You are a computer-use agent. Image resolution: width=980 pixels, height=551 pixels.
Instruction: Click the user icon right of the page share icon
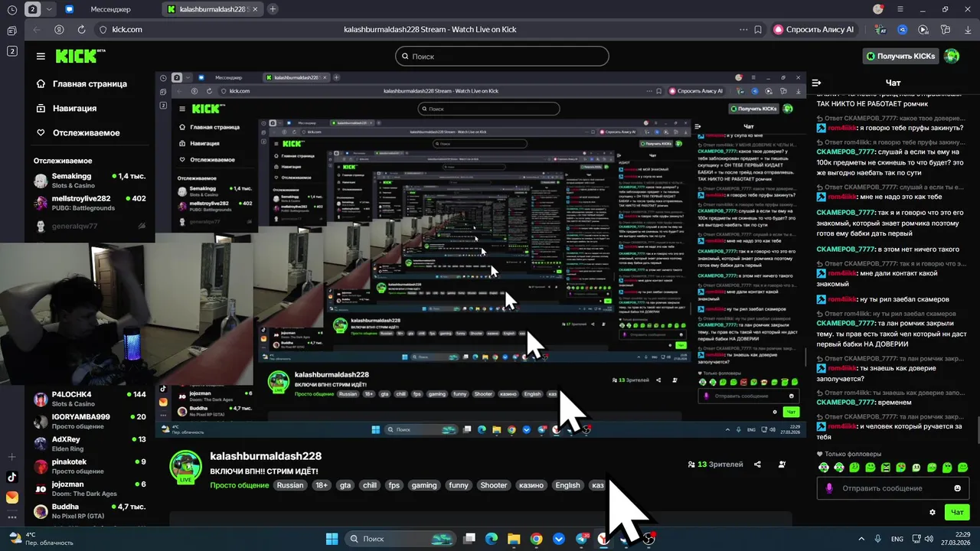pos(782,465)
